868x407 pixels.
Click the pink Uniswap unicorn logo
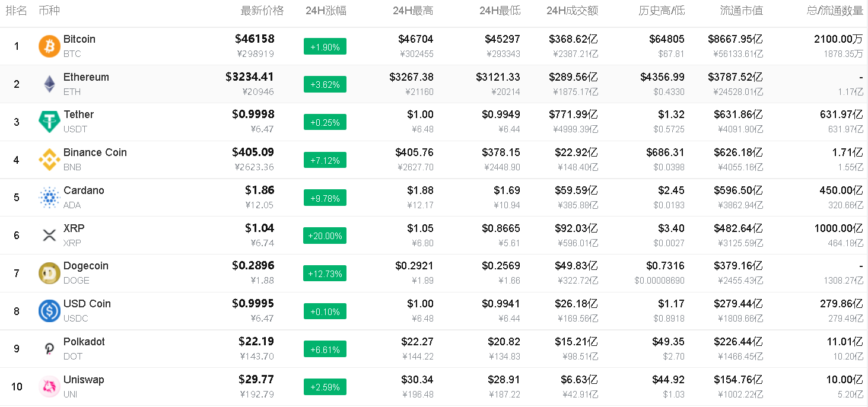coord(49,387)
